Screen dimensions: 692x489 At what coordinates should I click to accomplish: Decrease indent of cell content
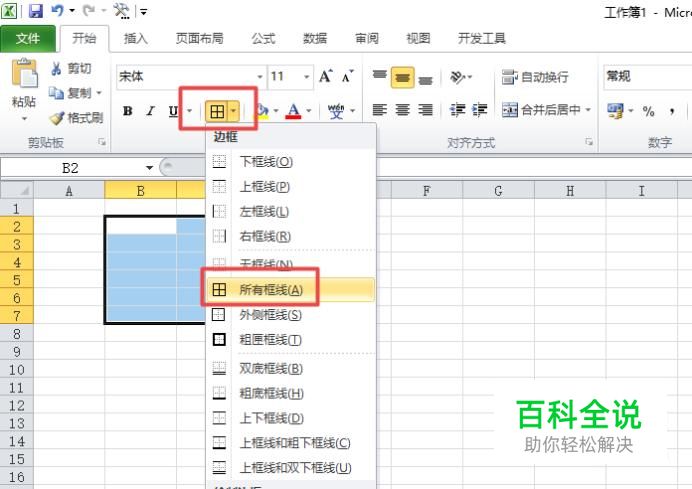tap(457, 109)
